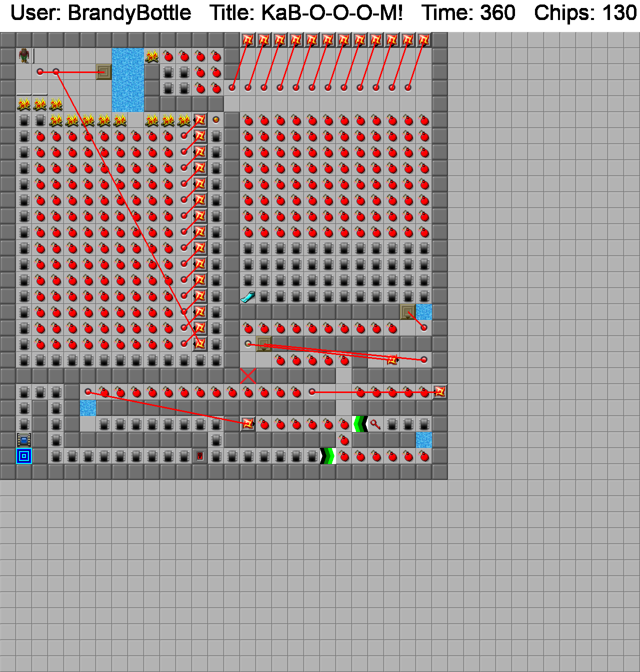Click the clone machine on the far right wall edge

tap(440, 392)
